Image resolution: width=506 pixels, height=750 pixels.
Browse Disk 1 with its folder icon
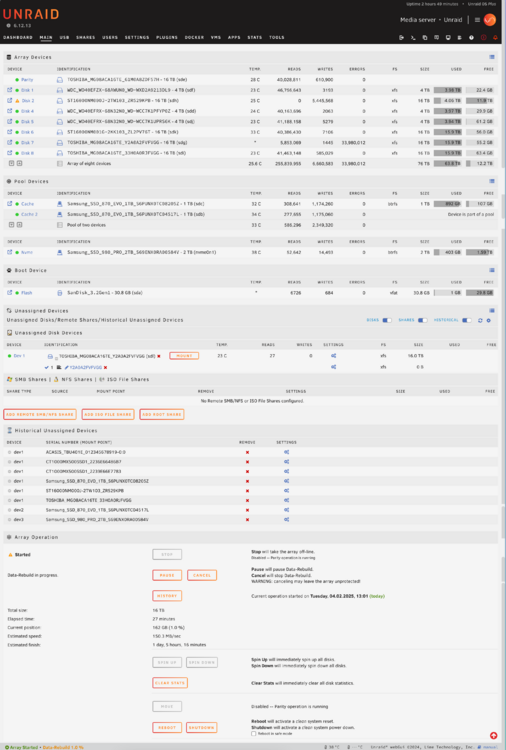[10, 90]
